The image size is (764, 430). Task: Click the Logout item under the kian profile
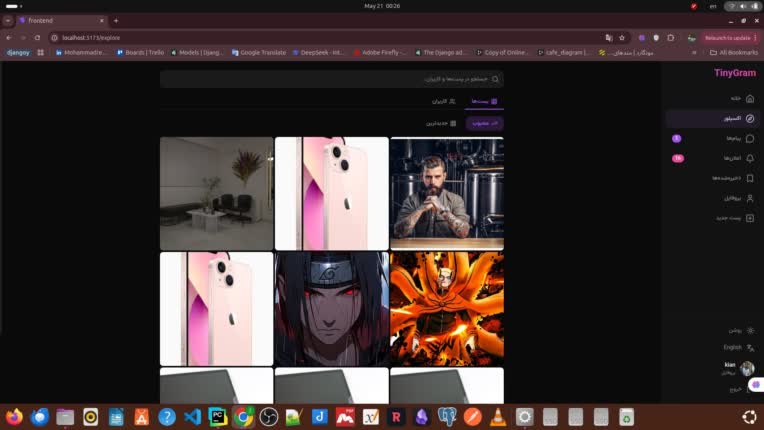pyautogui.click(x=741, y=389)
